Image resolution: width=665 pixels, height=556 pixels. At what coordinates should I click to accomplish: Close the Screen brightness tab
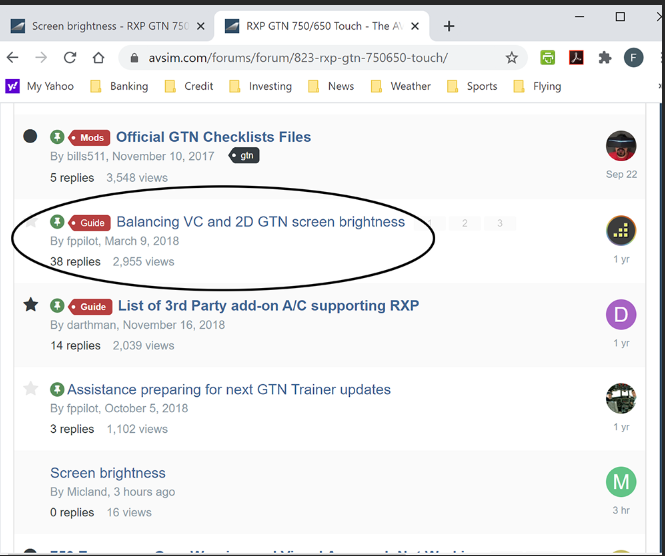click(x=201, y=26)
